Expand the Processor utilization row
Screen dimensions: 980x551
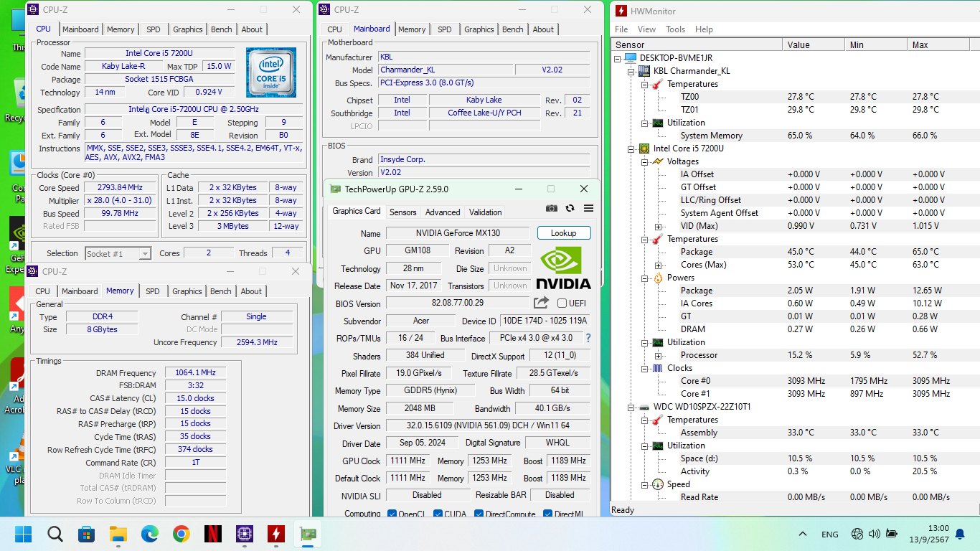pyautogui.click(x=658, y=355)
